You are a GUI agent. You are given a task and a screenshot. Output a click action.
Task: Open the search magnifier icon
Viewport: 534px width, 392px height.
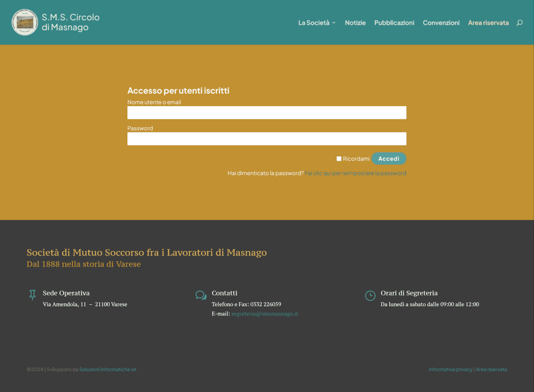pyautogui.click(x=519, y=23)
